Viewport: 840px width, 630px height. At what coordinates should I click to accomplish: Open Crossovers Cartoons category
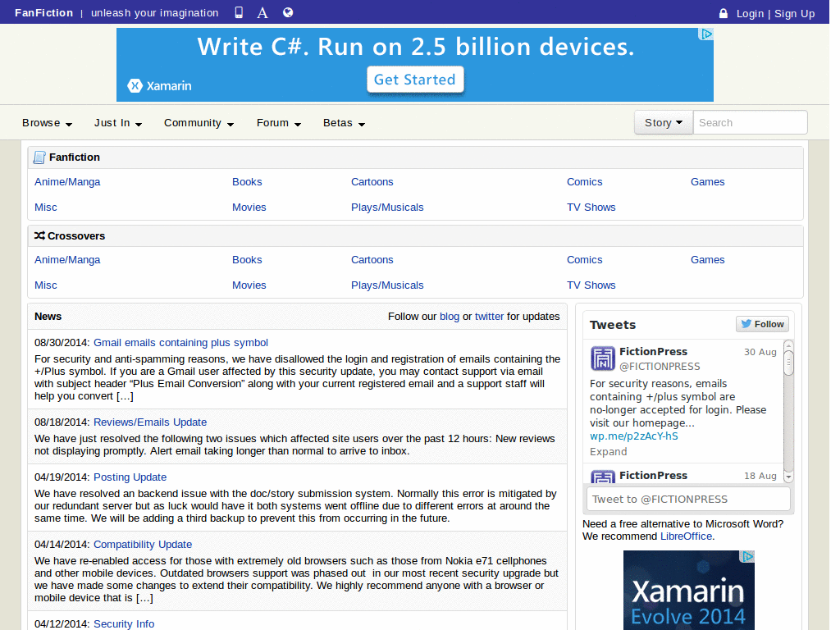tap(372, 259)
